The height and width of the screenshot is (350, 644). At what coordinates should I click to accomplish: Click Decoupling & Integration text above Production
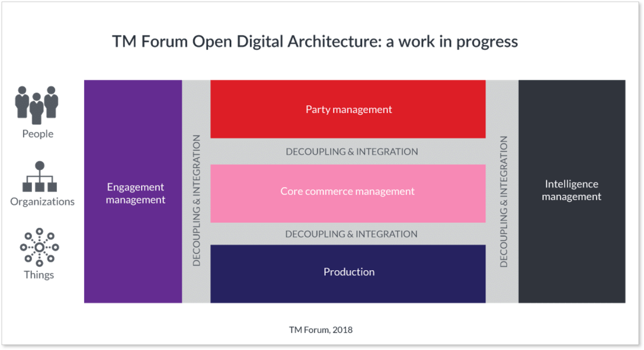click(x=352, y=234)
